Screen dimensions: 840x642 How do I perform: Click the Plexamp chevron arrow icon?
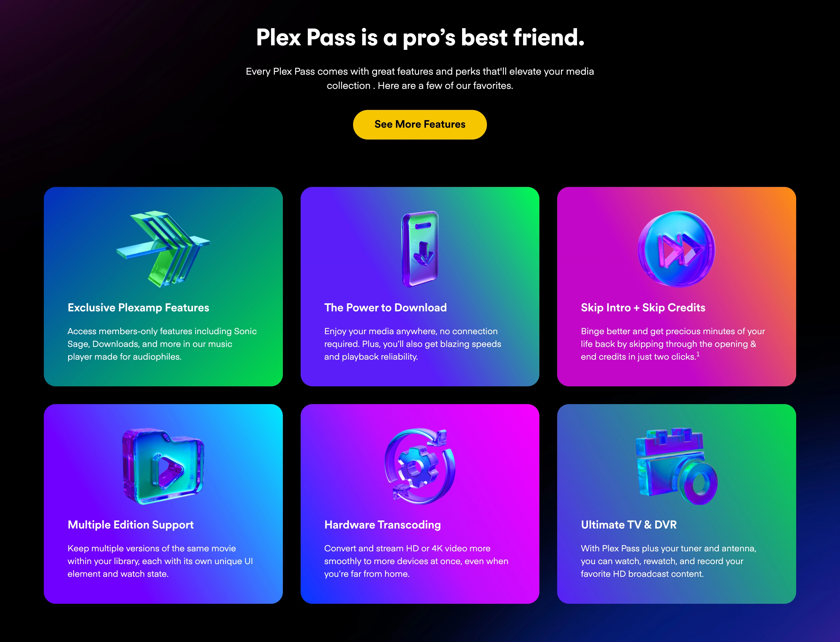pyautogui.click(x=163, y=249)
